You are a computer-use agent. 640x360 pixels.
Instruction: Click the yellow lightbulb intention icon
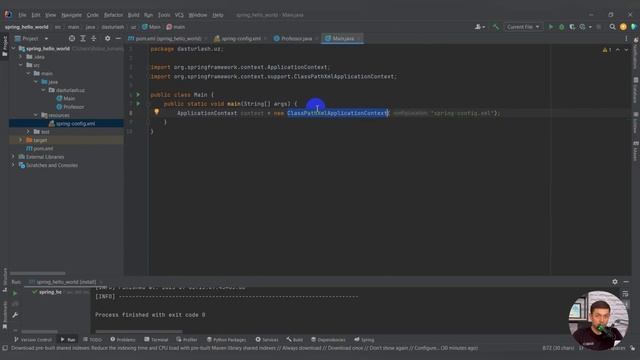click(157, 112)
